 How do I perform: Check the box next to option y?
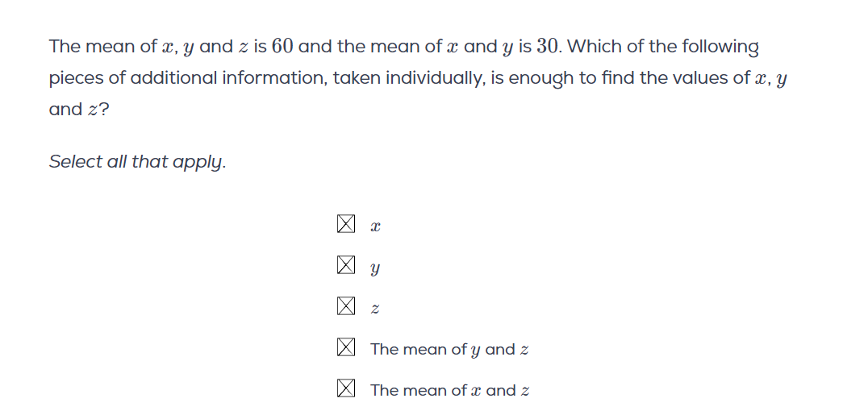tap(345, 265)
